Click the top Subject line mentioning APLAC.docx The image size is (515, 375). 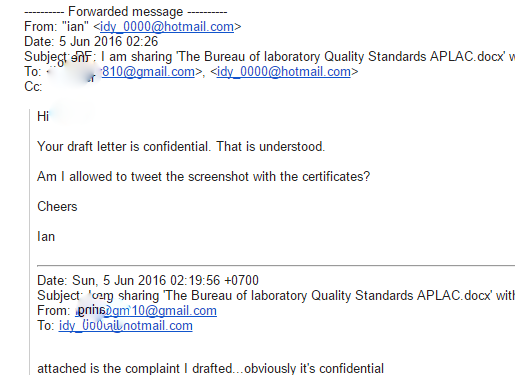point(269,57)
